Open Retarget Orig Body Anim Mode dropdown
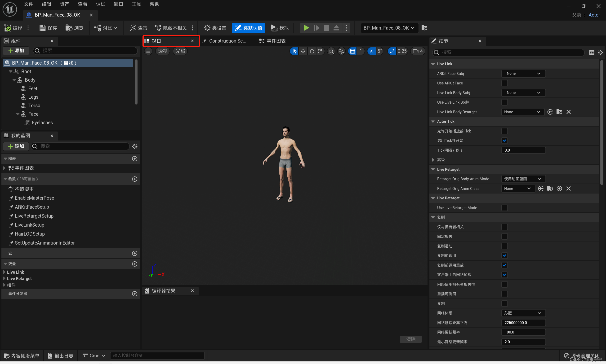The width and height of the screenshot is (606, 364). (523, 179)
